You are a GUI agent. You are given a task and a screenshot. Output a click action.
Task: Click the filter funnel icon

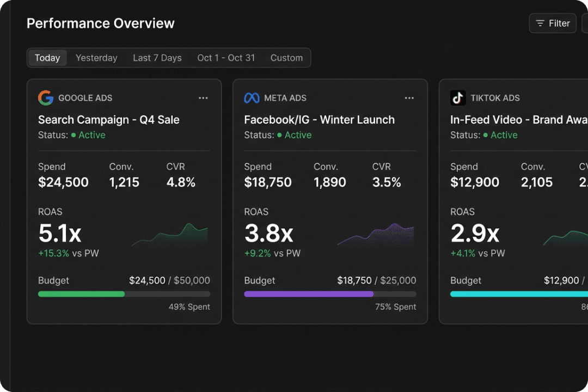coord(539,23)
